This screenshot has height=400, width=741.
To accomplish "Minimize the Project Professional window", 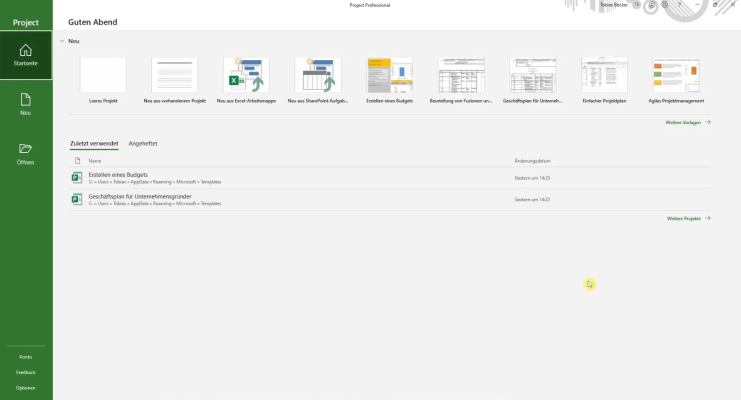I will [x=697, y=5].
